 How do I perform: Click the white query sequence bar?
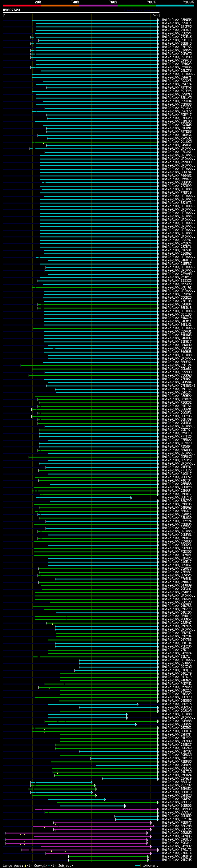[81, 12]
